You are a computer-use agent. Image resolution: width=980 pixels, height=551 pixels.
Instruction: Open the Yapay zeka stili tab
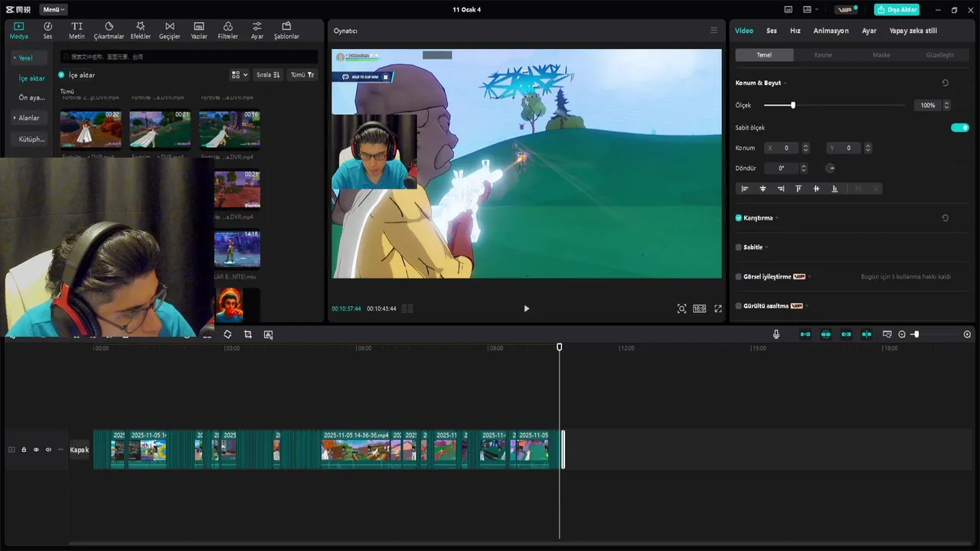pos(913,31)
